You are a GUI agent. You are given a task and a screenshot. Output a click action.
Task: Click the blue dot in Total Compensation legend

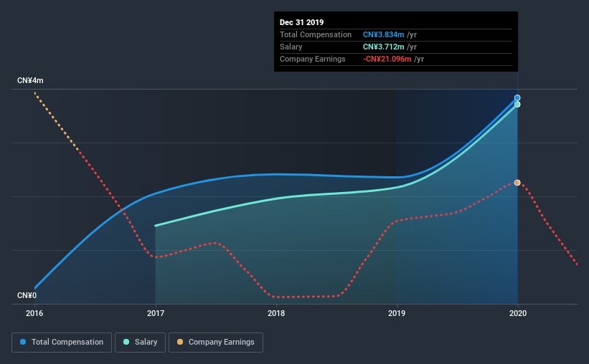pyautogui.click(x=23, y=342)
